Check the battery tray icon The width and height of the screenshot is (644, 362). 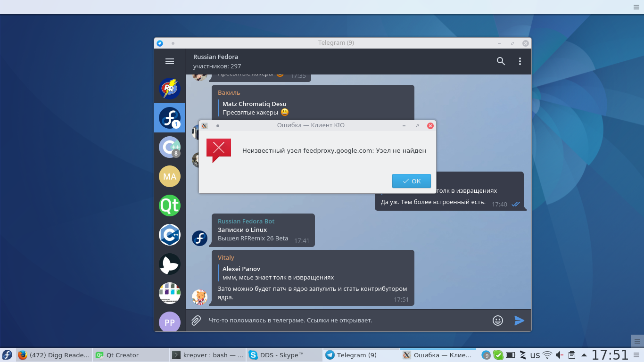point(511,355)
